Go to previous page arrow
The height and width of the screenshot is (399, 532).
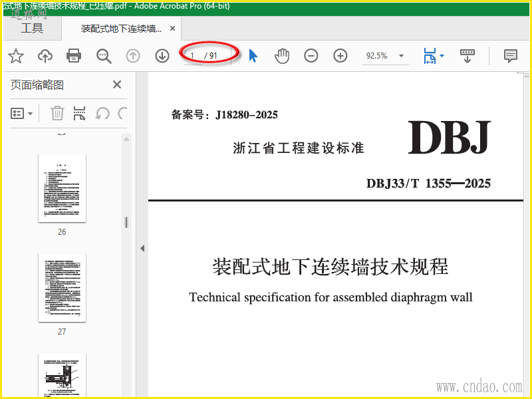click(133, 56)
